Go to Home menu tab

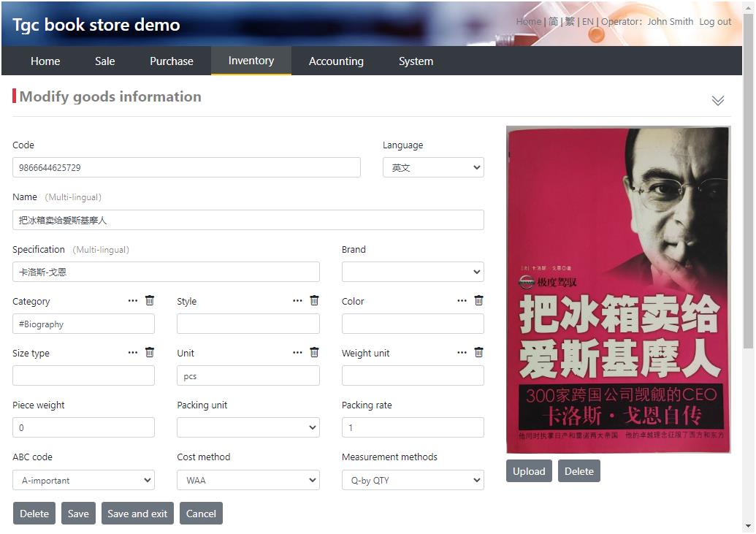coord(45,61)
